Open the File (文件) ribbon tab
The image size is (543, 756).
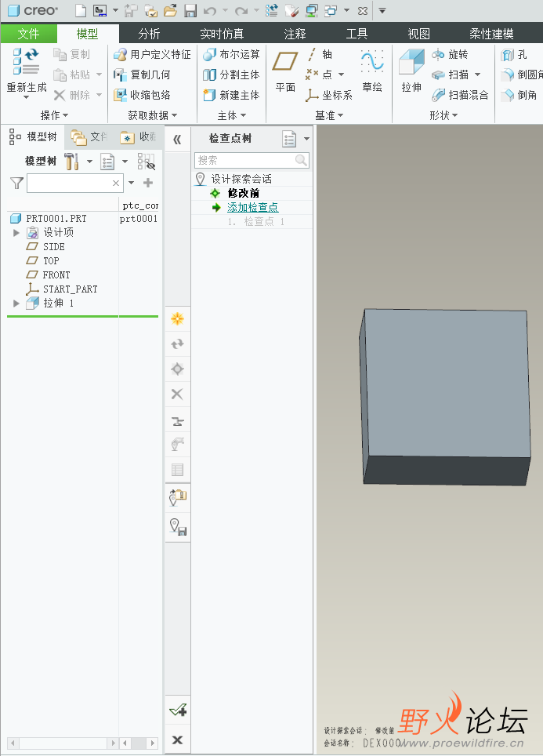pos(28,34)
